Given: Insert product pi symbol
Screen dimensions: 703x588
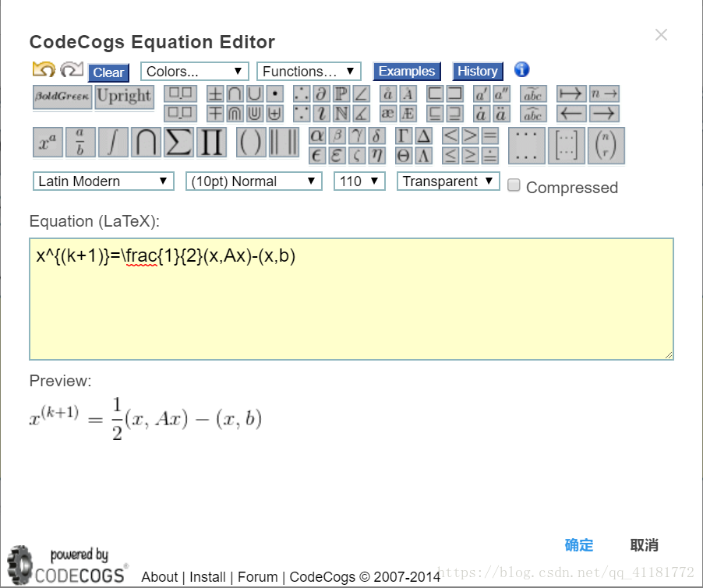Looking at the screenshot, I should coord(212,143).
